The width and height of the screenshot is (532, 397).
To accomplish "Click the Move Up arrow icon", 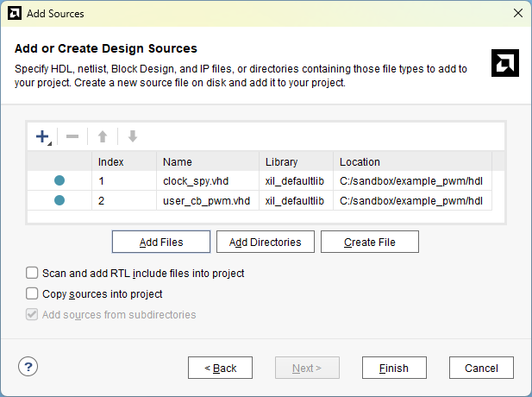I will [103, 136].
